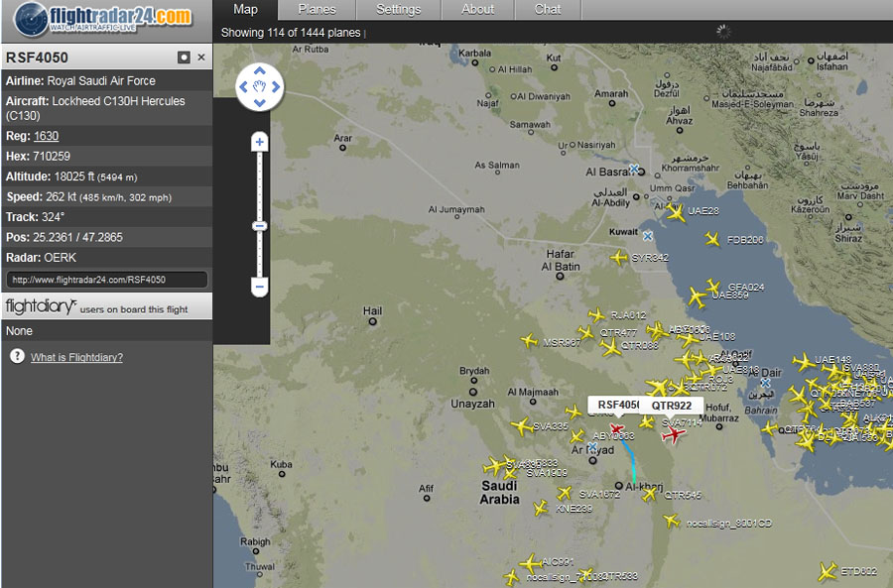Switch to the Planes tab
The height and width of the screenshot is (588, 893).
pyautogui.click(x=317, y=10)
